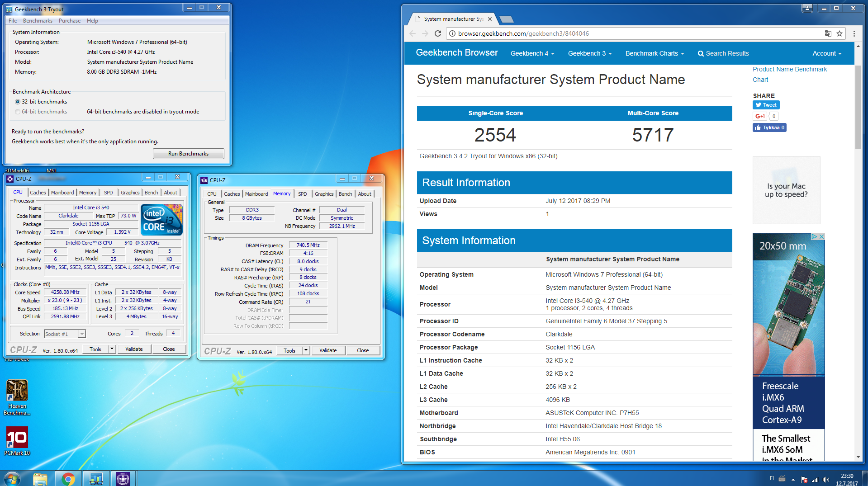Close the System manufacturer browser tab
Screen dimensions: 868x486
click(490, 19)
